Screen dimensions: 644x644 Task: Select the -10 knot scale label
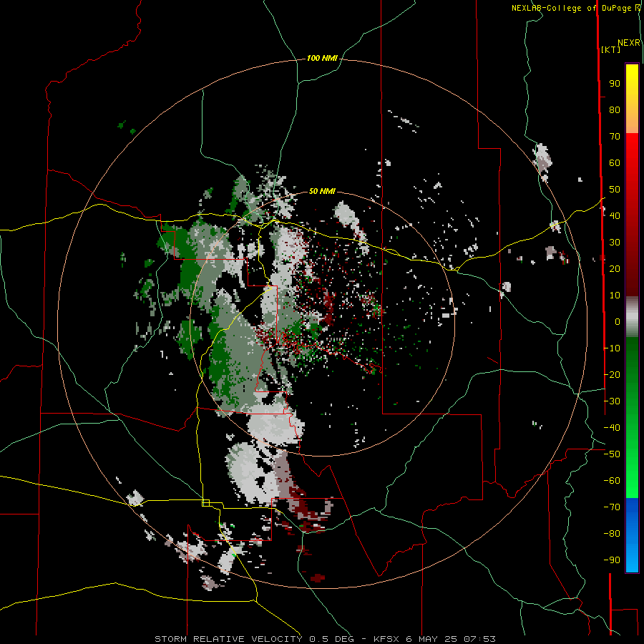point(612,348)
